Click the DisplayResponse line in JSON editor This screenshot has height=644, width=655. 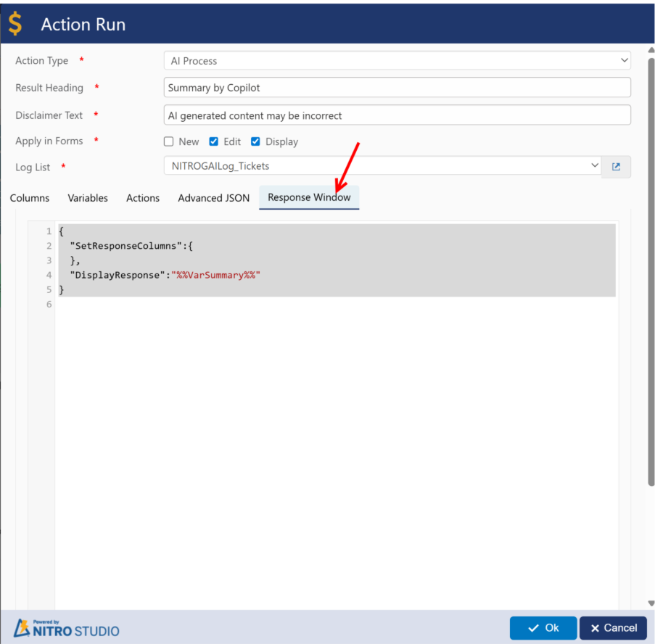coord(165,275)
